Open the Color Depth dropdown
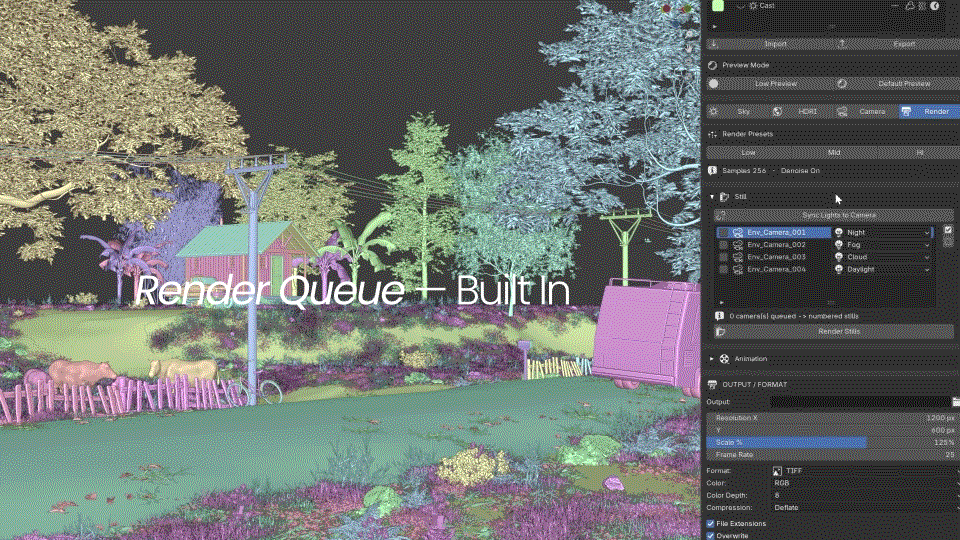This screenshot has height=540, width=960. [x=865, y=495]
